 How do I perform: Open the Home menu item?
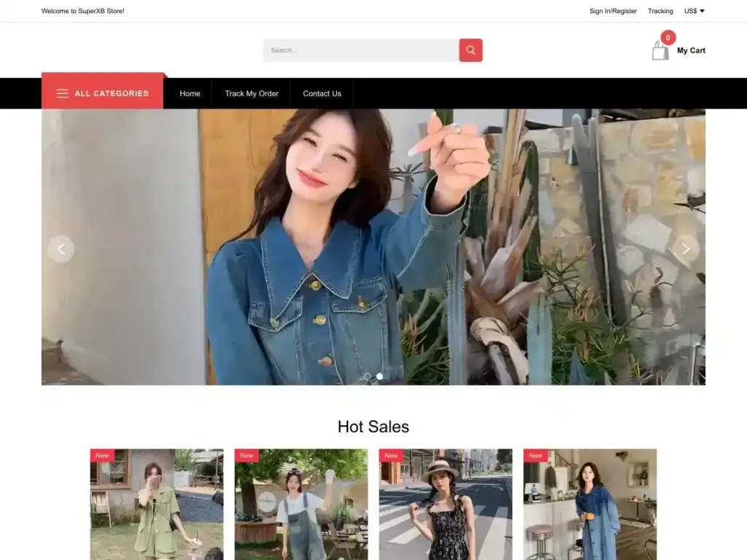click(190, 93)
